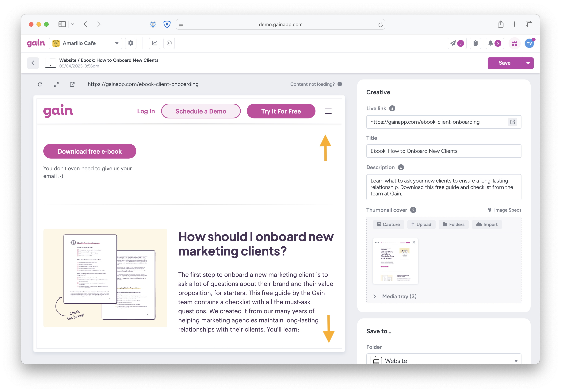Click Upload thumbnail button
Screen dimensions: 561x392
coord(421,224)
